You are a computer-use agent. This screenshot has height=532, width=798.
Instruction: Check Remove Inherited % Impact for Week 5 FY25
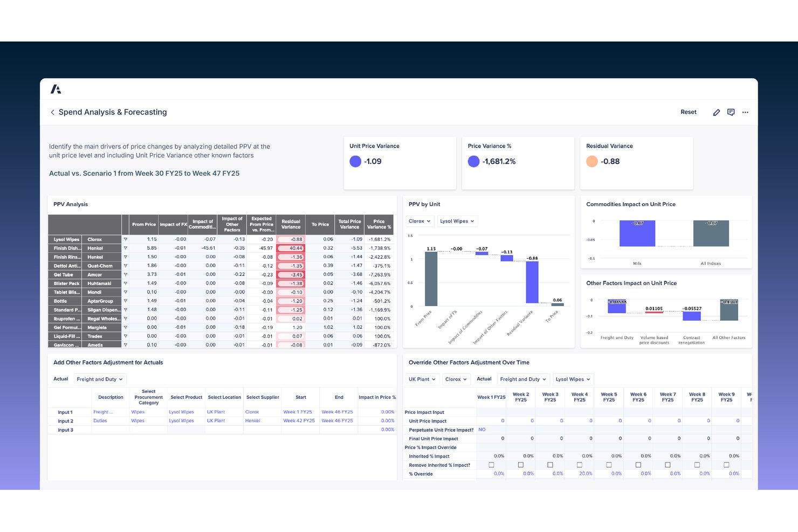click(x=609, y=465)
